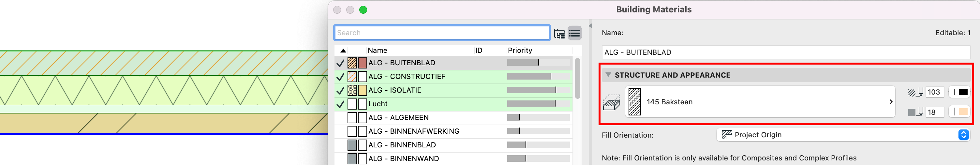Switch to folder tree view of materials
The height and width of the screenshot is (165, 980).
tap(559, 34)
